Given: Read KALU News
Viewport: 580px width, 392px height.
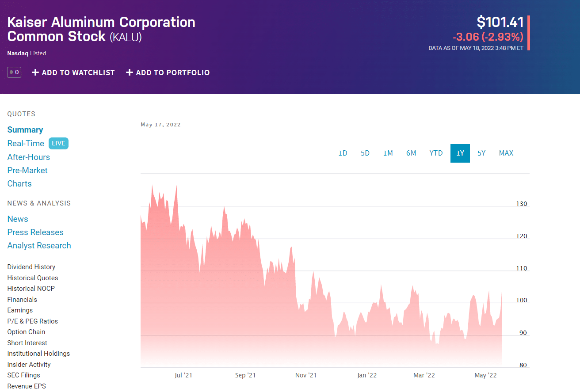Looking at the screenshot, I should pyautogui.click(x=18, y=219).
